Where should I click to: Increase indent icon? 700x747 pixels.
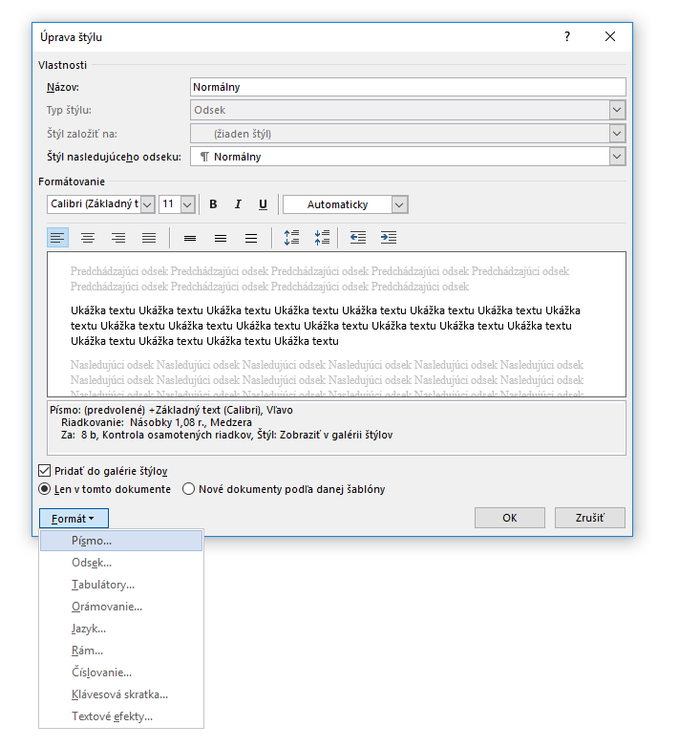[x=389, y=237]
